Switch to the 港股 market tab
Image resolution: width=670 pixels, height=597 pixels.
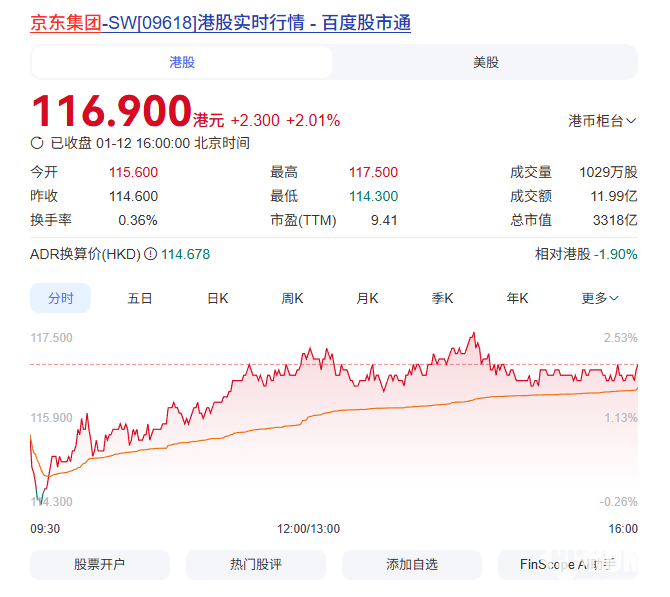(x=182, y=62)
